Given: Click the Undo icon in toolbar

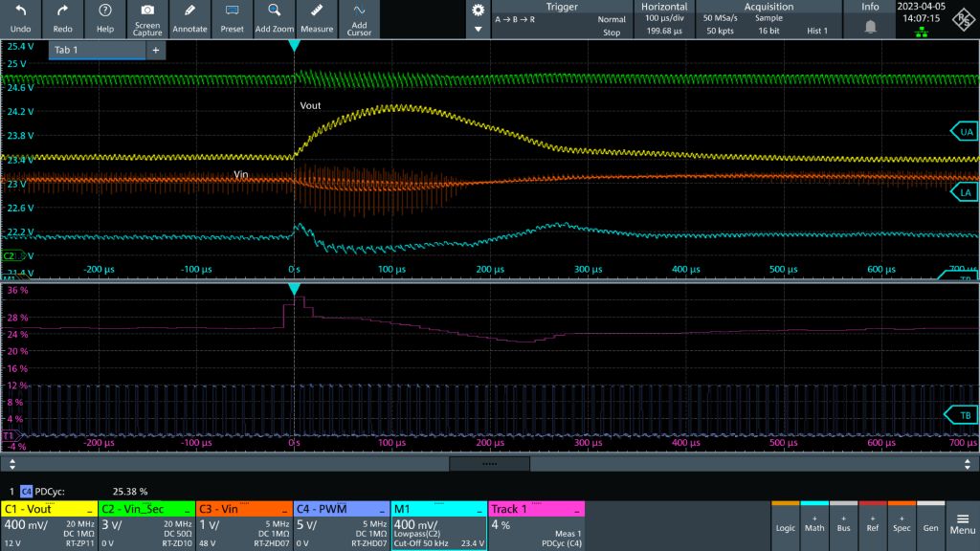Looking at the screenshot, I should (x=20, y=11).
